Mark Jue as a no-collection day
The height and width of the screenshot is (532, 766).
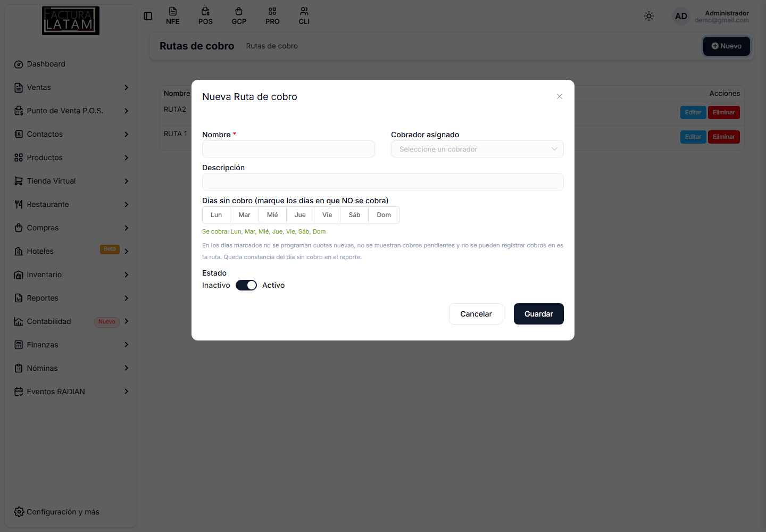point(300,215)
